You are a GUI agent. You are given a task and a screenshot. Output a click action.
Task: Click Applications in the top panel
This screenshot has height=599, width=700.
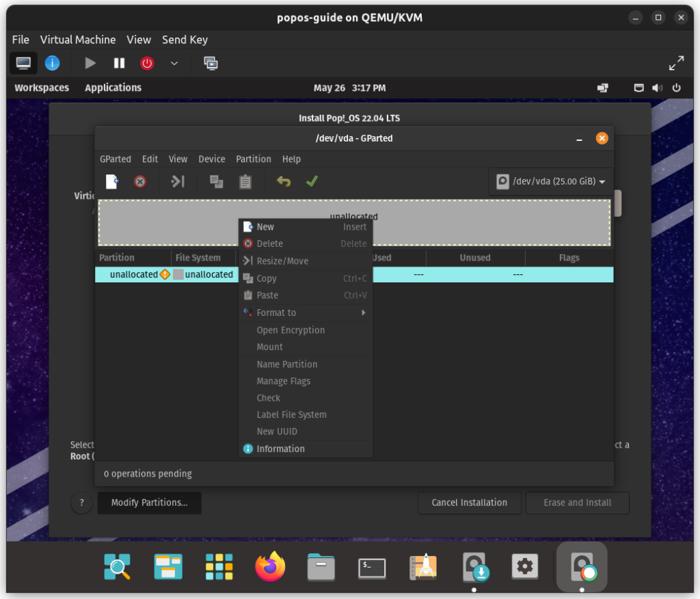113,88
